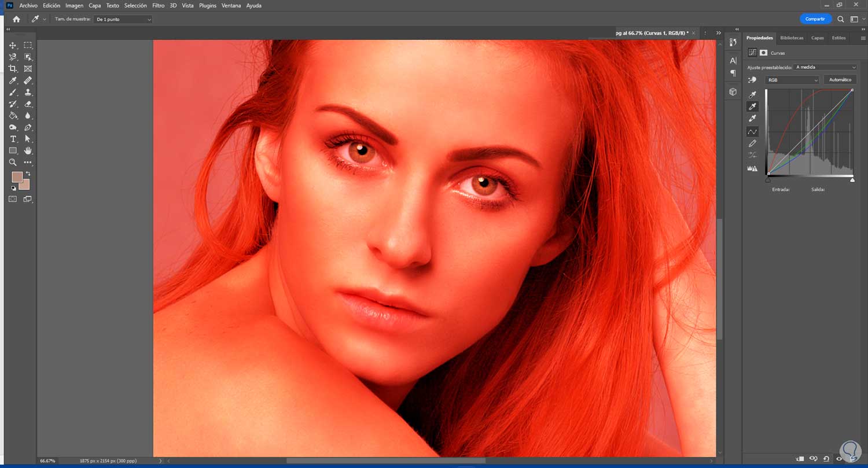Open the 3D panel cube icon
868x468 pixels.
[x=733, y=91]
